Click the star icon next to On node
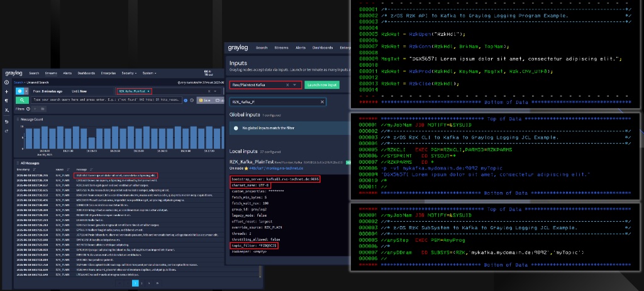The height and width of the screenshot is (291, 644). point(246,168)
